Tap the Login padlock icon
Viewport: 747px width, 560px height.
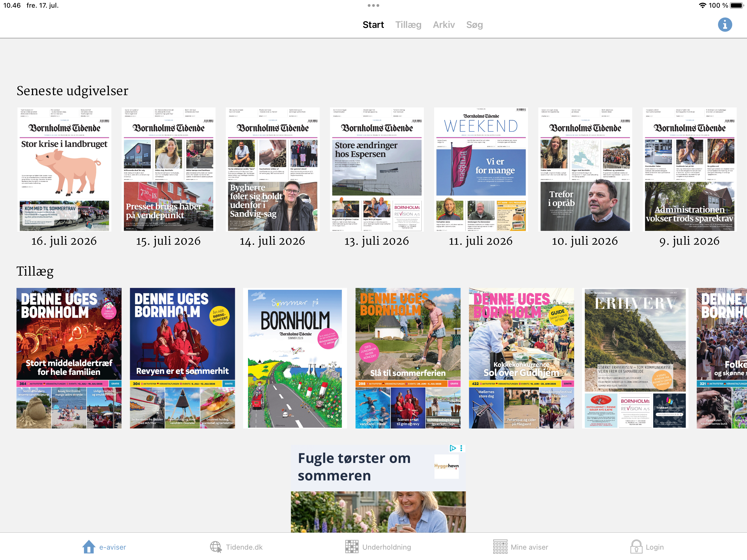(636, 547)
